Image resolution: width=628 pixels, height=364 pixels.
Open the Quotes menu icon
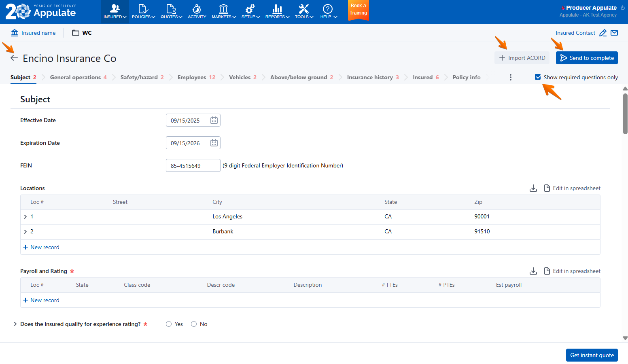[171, 11]
